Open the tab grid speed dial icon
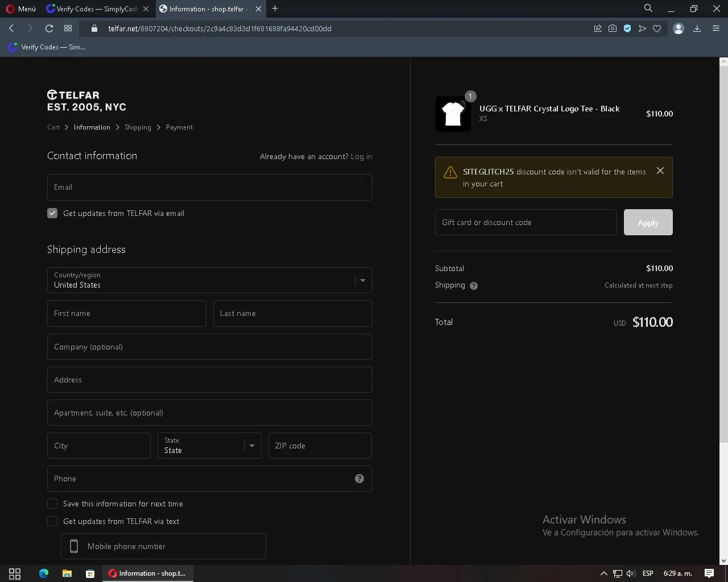The image size is (728, 582). pyautogui.click(x=68, y=28)
